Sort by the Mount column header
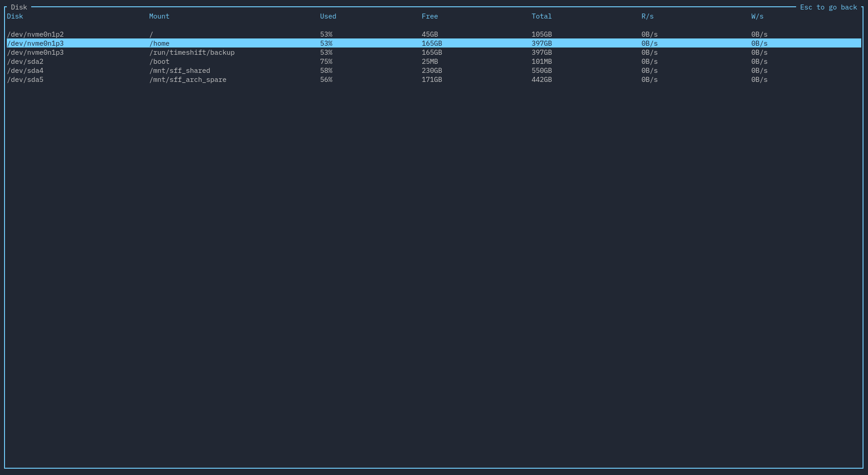 coord(159,16)
